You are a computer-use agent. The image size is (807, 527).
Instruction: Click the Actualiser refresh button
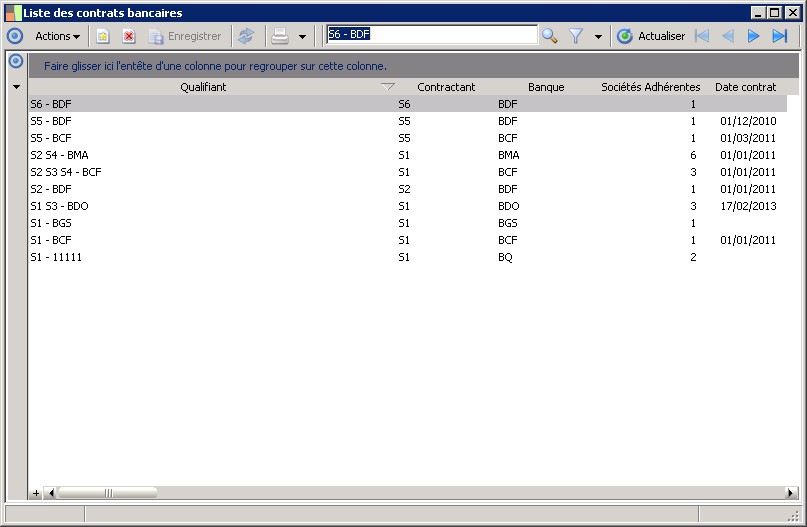click(651, 36)
